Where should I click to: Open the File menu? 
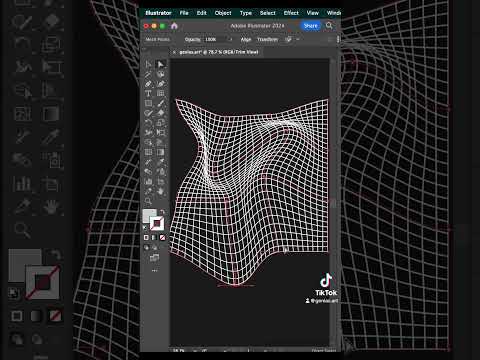pos(184,13)
